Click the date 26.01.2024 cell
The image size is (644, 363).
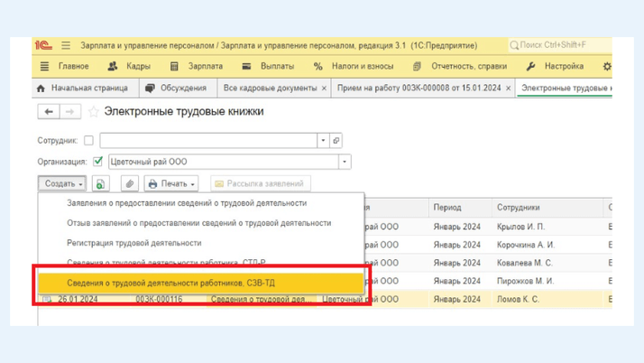coord(78,300)
